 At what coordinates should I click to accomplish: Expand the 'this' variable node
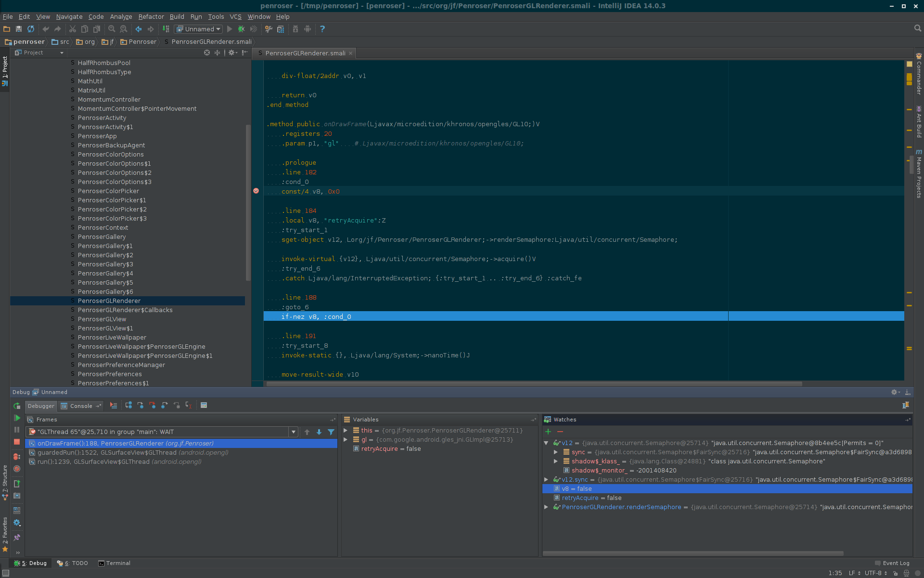point(346,431)
